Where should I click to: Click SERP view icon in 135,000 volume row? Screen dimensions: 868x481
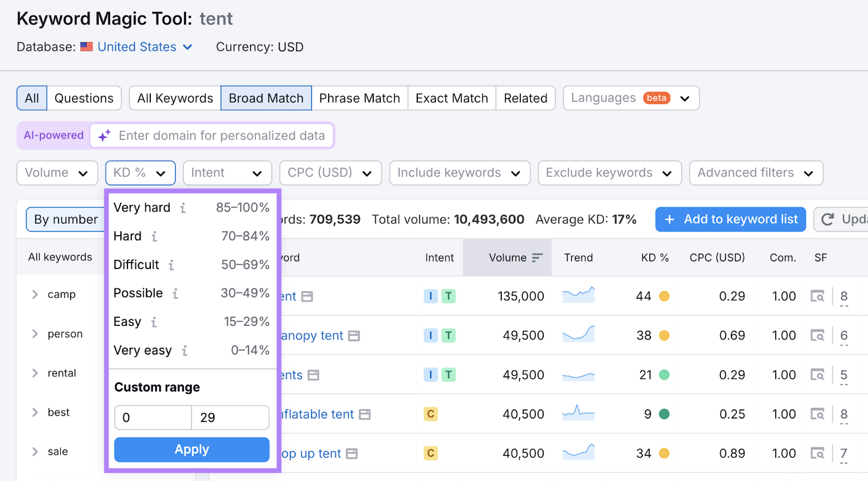(817, 296)
